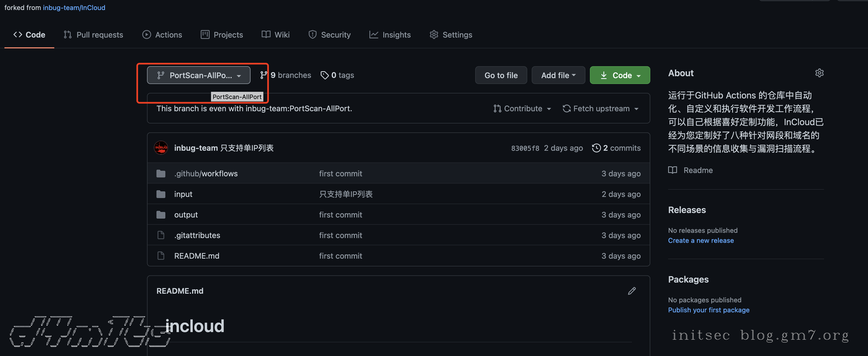Viewport: 868px width, 356px height.
Task: Open the Code tab
Action: coord(29,35)
